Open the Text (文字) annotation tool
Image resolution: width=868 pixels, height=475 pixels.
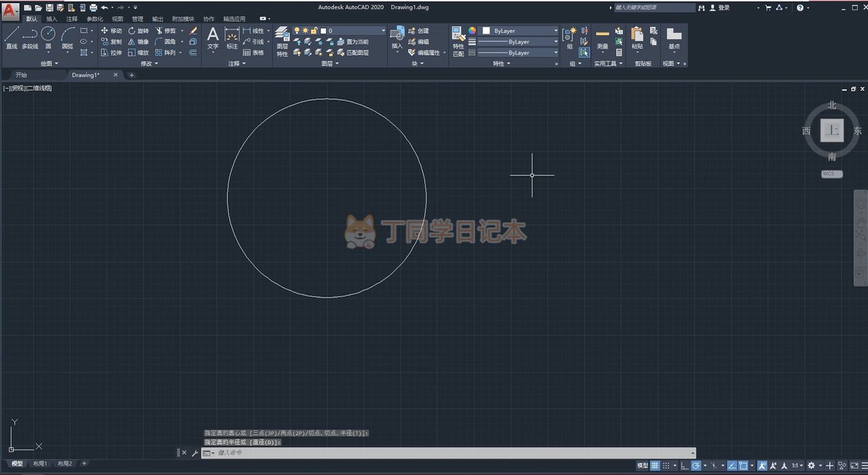pos(212,37)
